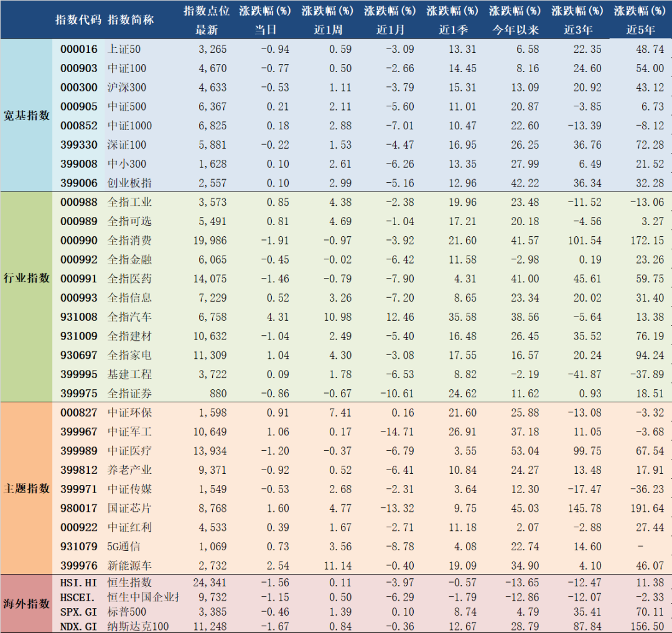Click the 指数点位 最新 column header
The image size is (672, 633).
pyautogui.click(x=207, y=20)
